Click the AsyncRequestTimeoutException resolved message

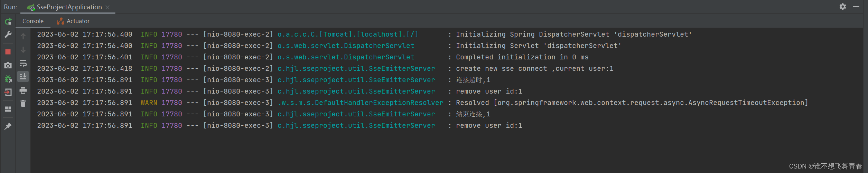click(x=632, y=103)
